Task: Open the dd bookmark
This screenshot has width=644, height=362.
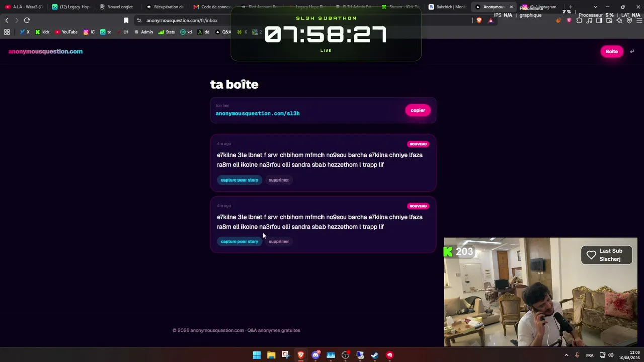Action: pyautogui.click(x=204, y=32)
